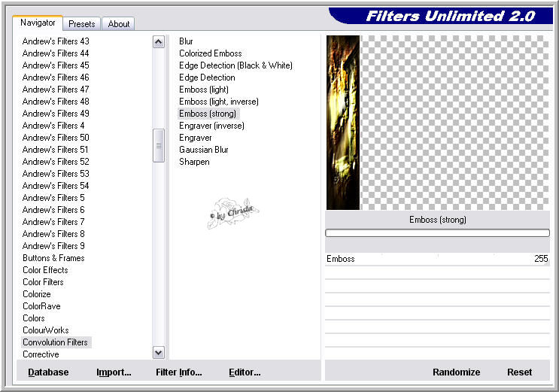Click the preview image thumbnail
559x392 pixels.
343,123
